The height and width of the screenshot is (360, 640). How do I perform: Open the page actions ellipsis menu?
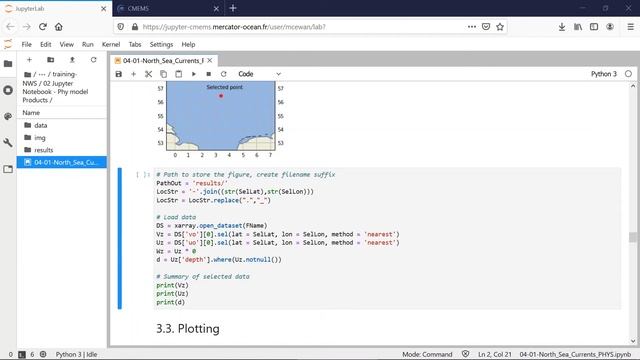[x=472, y=27]
